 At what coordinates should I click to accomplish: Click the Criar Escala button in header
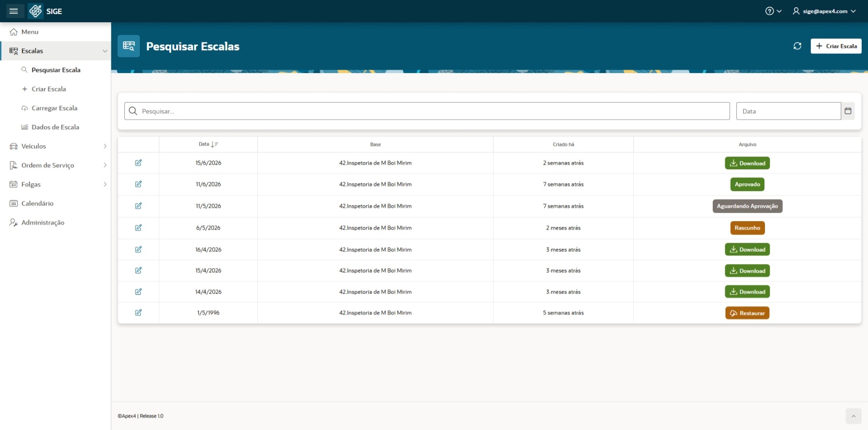tap(836, 46)
